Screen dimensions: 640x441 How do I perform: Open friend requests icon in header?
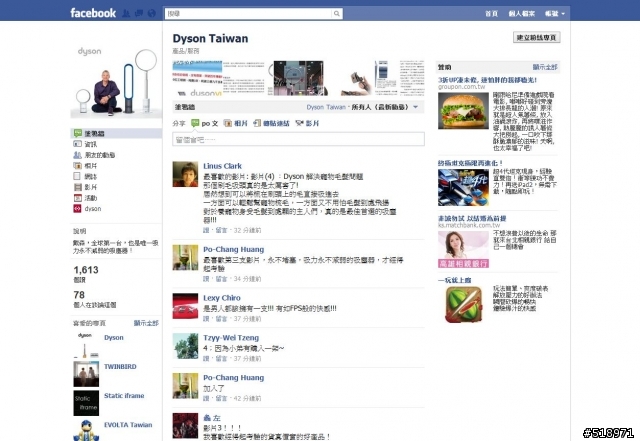126,13
